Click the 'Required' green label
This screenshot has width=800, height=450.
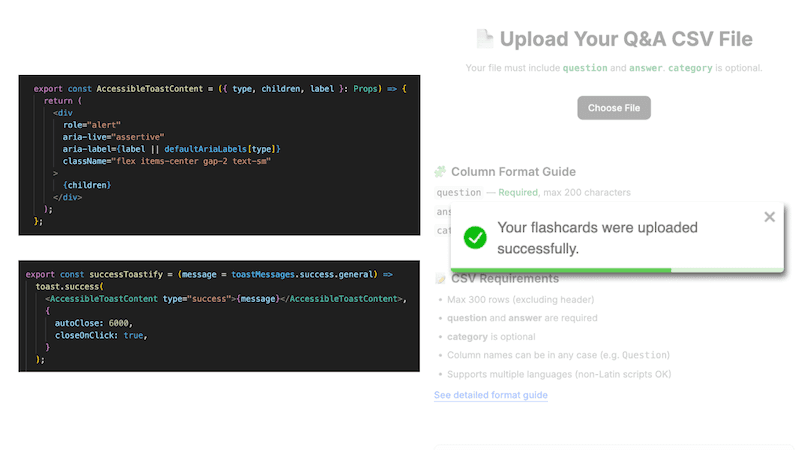click(x=518, y=192)
